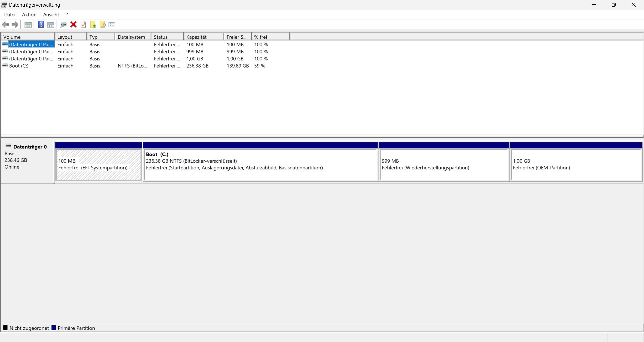Sort by the Status column header
Viewport: 644px width, 342px height.
click(x=167, y=37)
